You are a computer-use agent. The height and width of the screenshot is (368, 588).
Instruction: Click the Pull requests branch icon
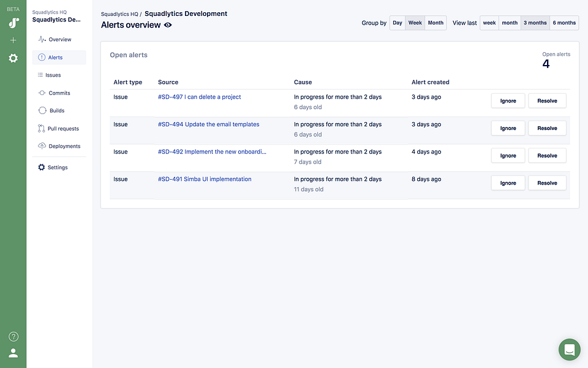point(41,128)
